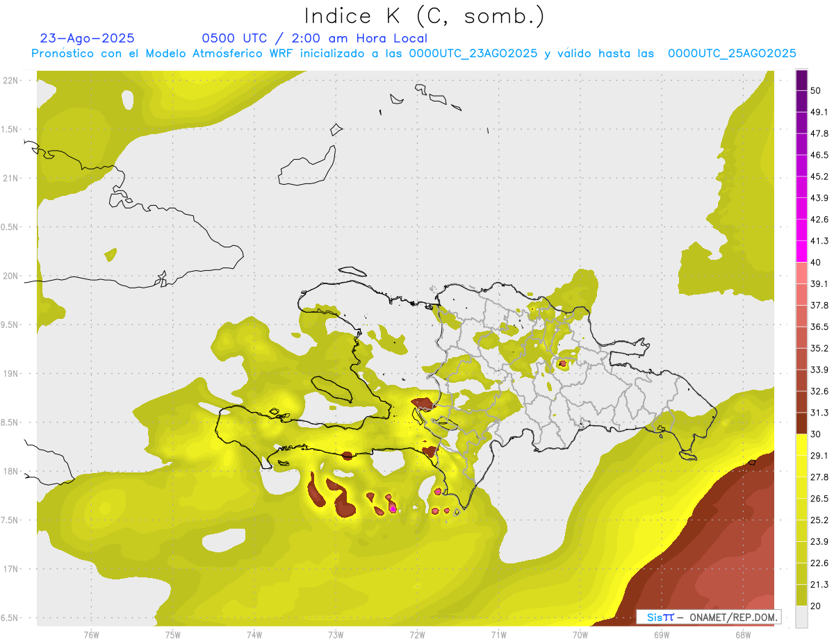Screen dimensions: 834x644
Task: Click the '17N' latitude label
Action: tap(10, 569)
